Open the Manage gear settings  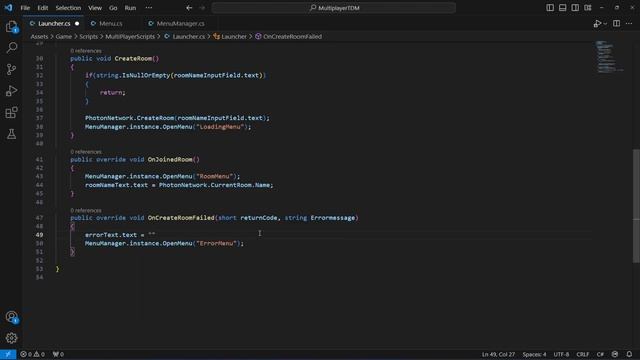(x=11, y=338)
